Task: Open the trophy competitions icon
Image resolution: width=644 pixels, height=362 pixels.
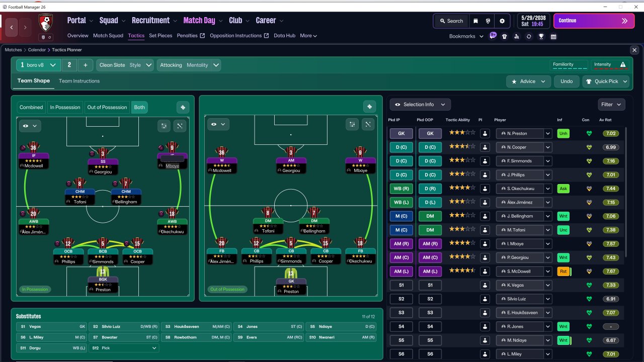Action: click(x=541, y=36)
